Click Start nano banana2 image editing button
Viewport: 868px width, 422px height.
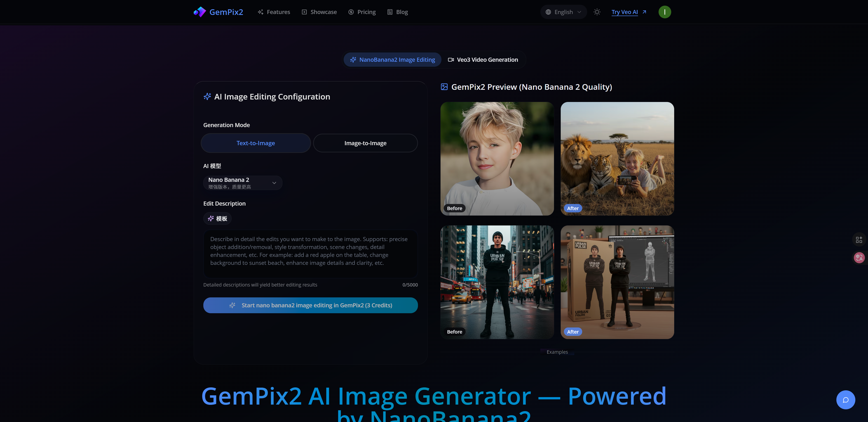click(310, 305)
